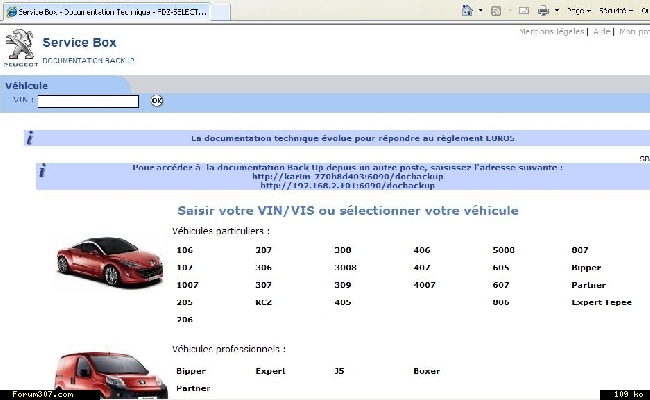Select the 106 vehicle link

pyautogui.click(x=184, y=250)
